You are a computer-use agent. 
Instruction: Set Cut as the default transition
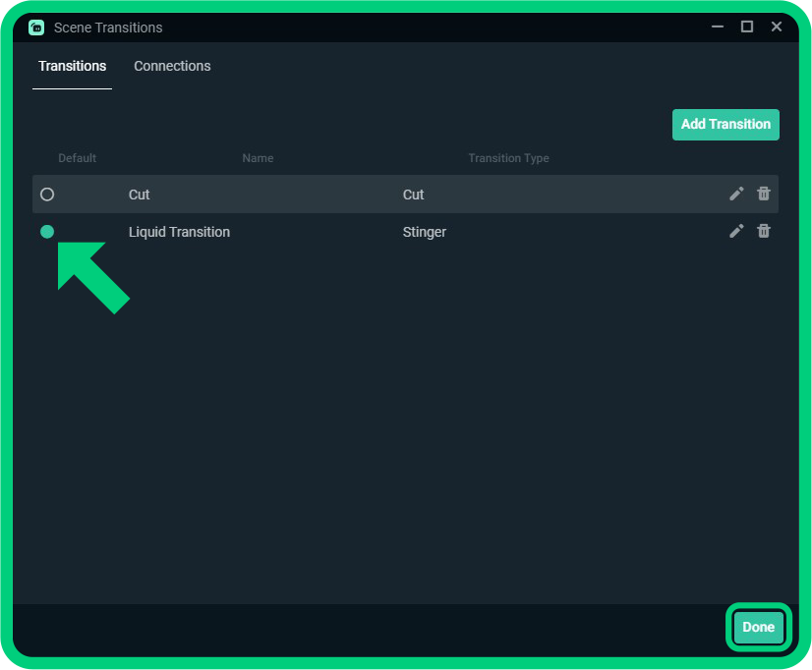pyautogui.click(x=47, y=195)
